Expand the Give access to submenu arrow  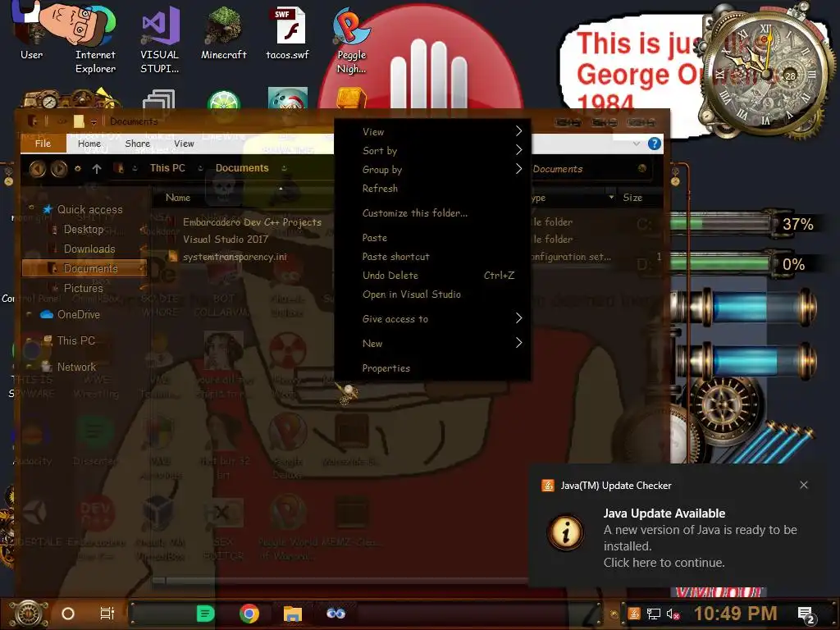point(518,318)
